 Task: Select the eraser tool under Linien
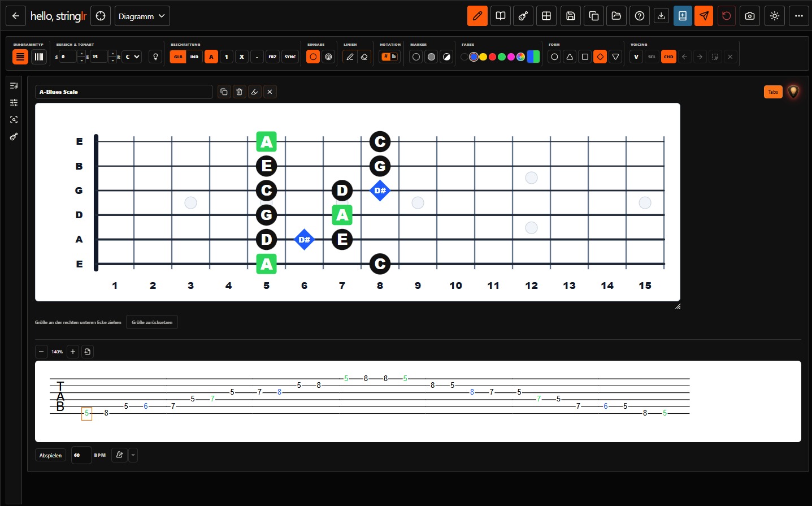pyautogui.click(x=364, y=57)
